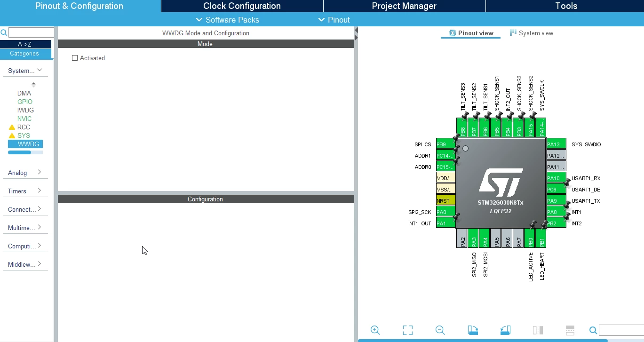Select pin PB8 labeled TILT_SENS3
Image resolution: width=644 pixels, height=342 pixels.
[462, 127]
